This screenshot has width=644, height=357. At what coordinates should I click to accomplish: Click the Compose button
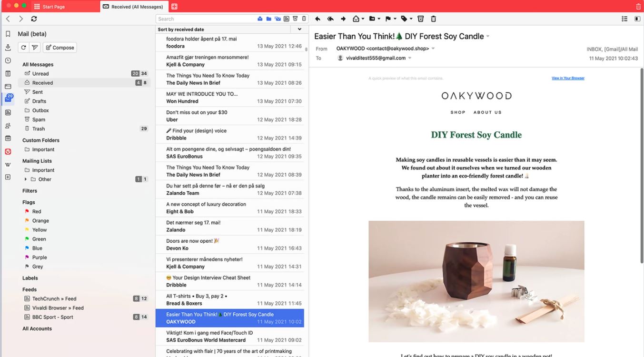59,48
